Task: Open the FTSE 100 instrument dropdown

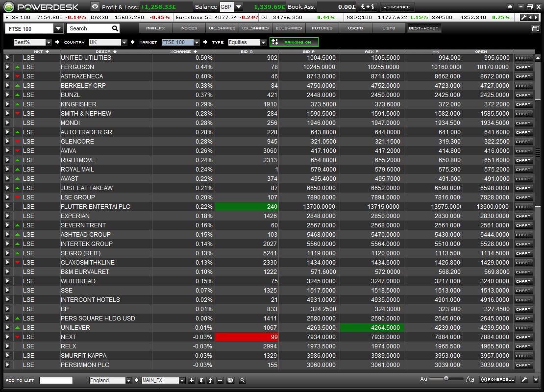Action: pyautogui.click(x=58, y=28)
